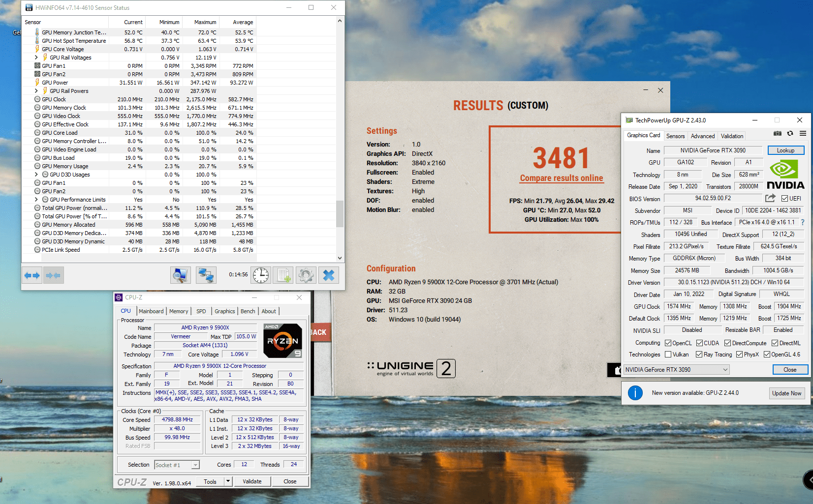Click GPU-Z title bar app icon
This screenshot has width=813, height=504.
pyautogui.click(x=629, y=120)
